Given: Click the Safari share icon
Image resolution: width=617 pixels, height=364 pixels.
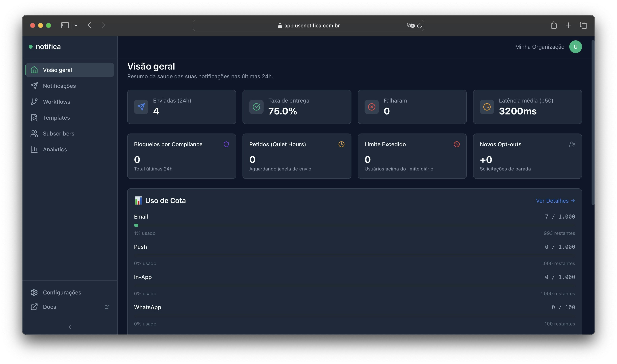Looking at the screenshot, I should coord(554,25).
